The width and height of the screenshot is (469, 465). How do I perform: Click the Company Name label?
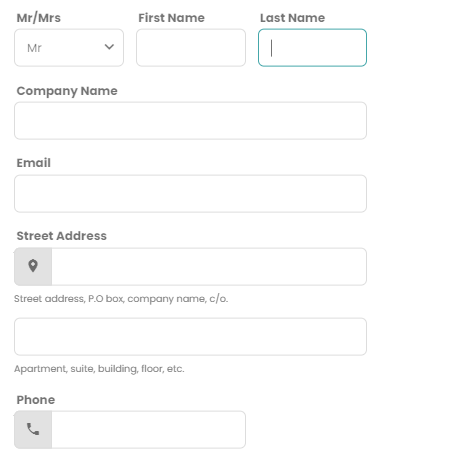[x=67, y=91]
